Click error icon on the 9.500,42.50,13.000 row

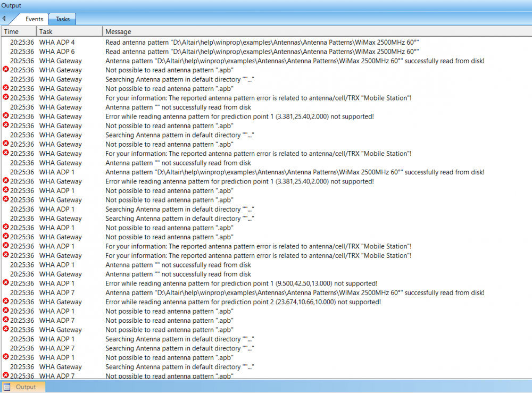pyautogui.click(x=6, y=282)
